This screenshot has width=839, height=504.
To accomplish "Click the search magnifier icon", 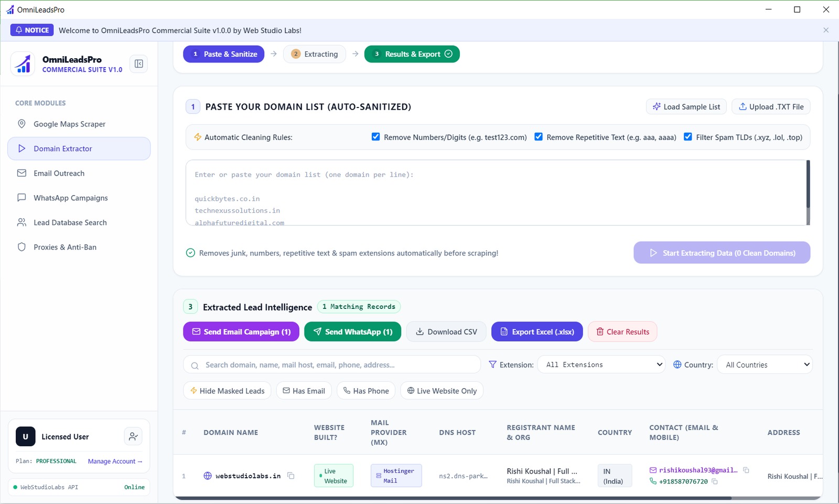I will pyautogui.click(x=195, y=366).
